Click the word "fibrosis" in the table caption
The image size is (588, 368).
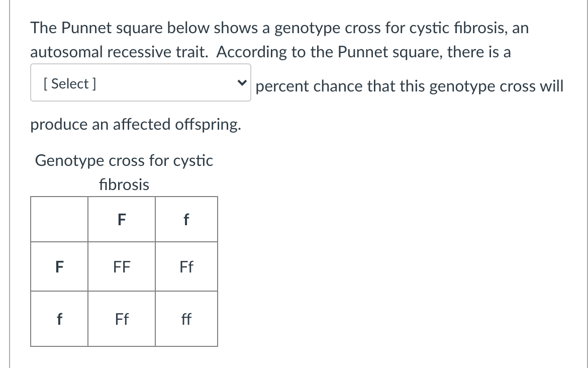tap(124, 185)
